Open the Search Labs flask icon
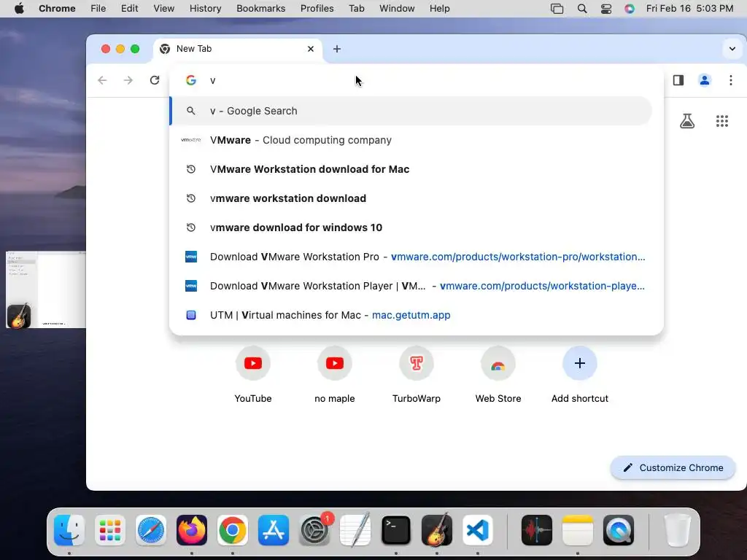The width and height of the screenshot is (747, 560). tap(687, 121)
